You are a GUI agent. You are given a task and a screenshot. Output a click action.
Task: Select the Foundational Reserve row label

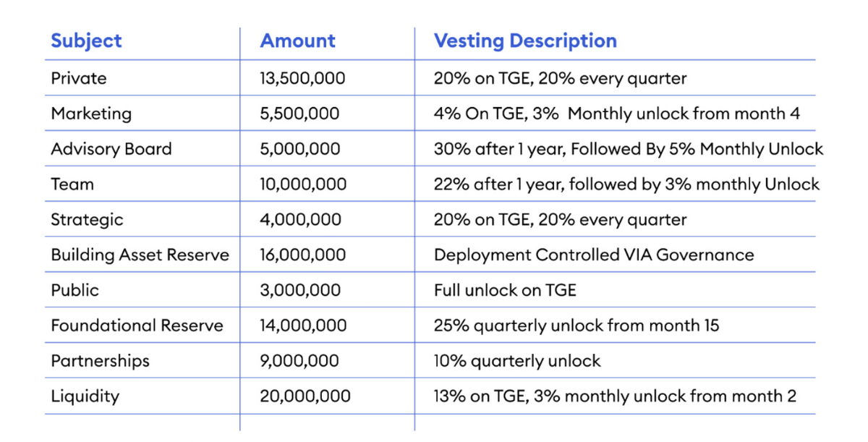(137, 326)
